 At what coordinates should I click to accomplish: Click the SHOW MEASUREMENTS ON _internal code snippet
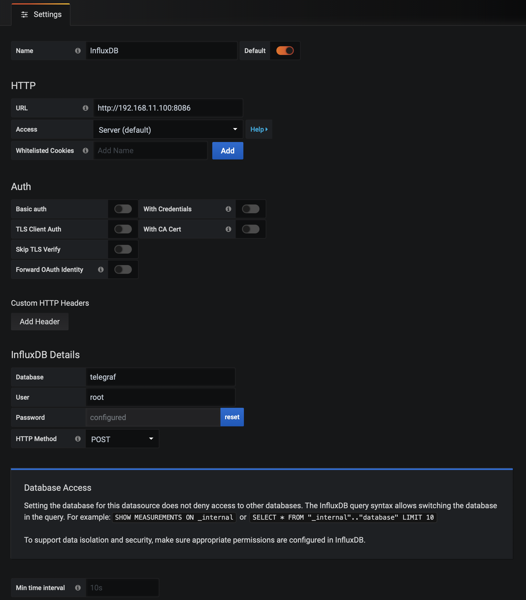174,517
